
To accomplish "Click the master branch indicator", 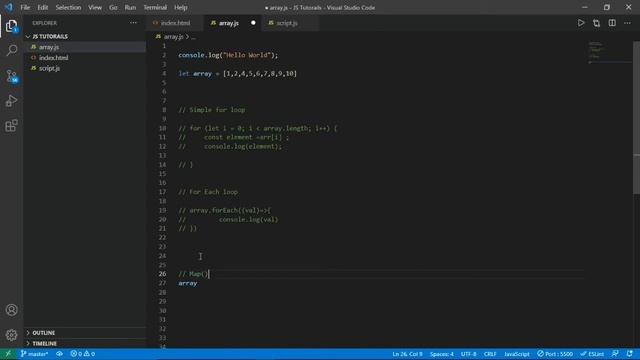I will click(34, 354).
